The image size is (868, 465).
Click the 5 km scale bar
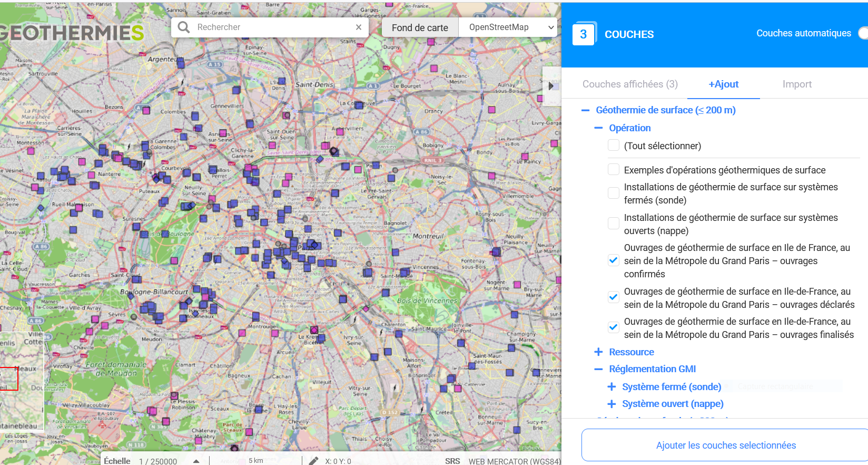pyautogui.click(x=256, y=460)
